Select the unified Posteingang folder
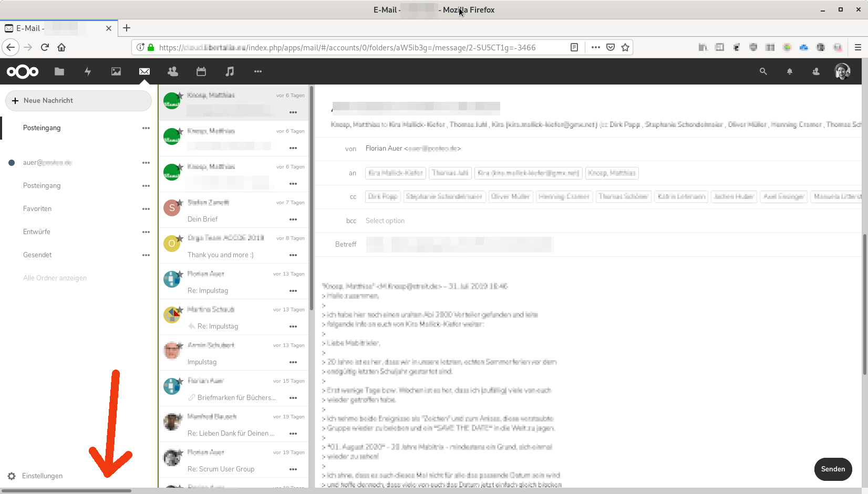This screenshot has width=868, height=494. [42, 128]
